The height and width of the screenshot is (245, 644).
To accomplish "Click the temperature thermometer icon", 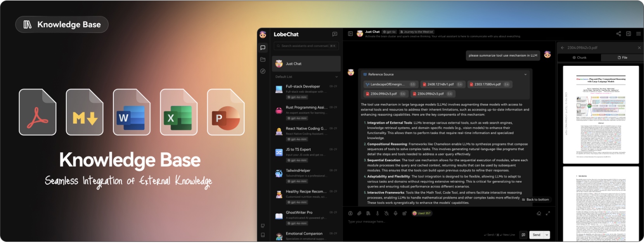I will click(x=377, y=213).
